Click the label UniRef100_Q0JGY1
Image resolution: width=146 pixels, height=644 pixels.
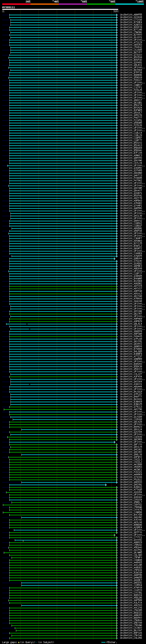[131, 37]
